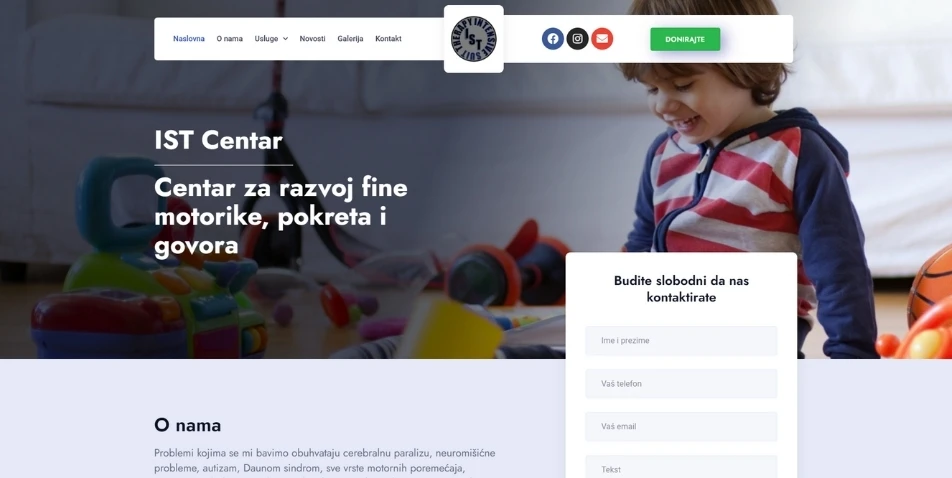Click the red email envelope icon

click(x=602, y=39)
